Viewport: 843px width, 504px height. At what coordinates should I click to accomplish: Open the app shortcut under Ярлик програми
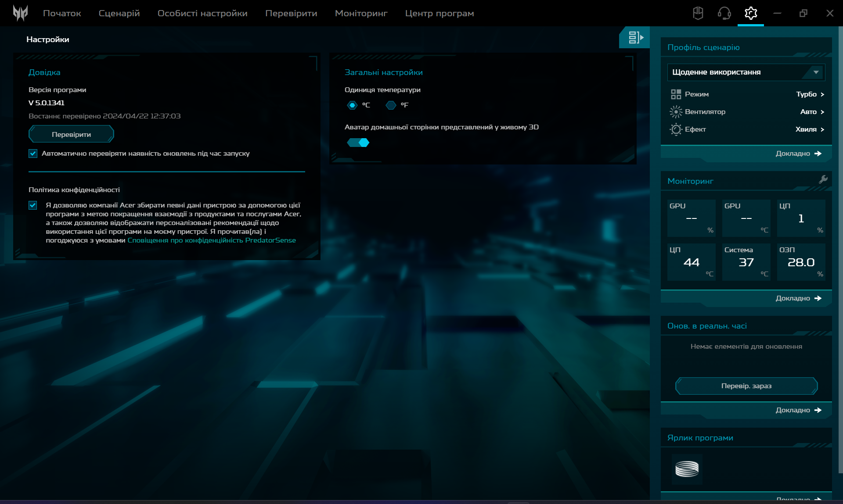pos(687,469)
